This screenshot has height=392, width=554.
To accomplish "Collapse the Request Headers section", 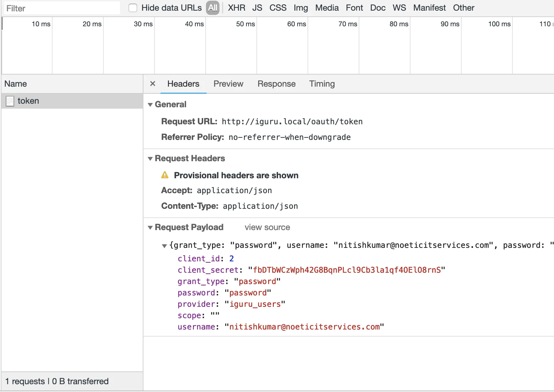I will [150, 159].
